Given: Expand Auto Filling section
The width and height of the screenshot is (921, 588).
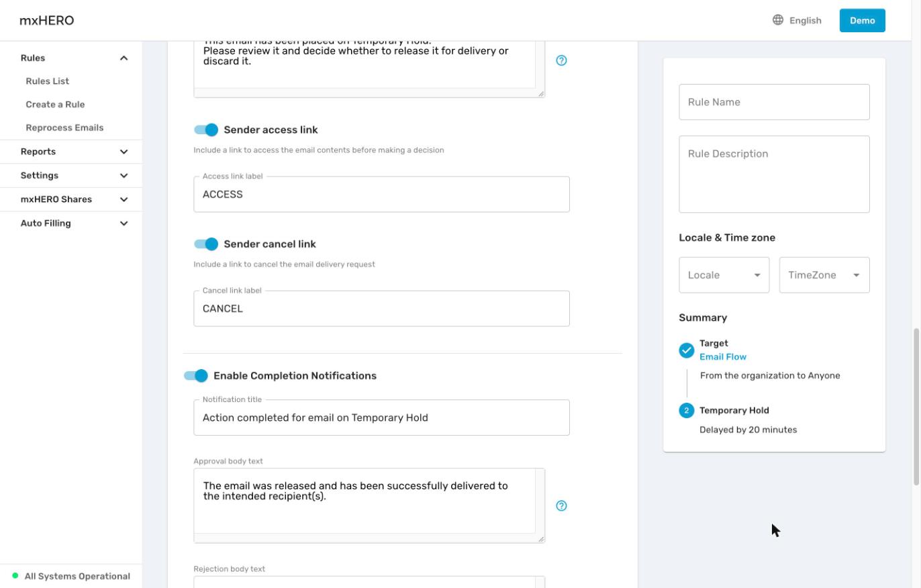Looking at the screenshot, I should click(x=71, y=224).
